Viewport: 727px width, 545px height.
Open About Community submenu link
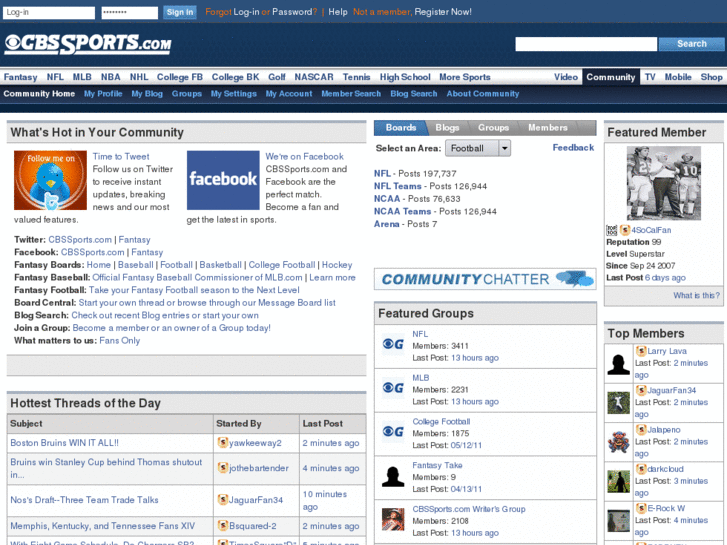(483, 94)
